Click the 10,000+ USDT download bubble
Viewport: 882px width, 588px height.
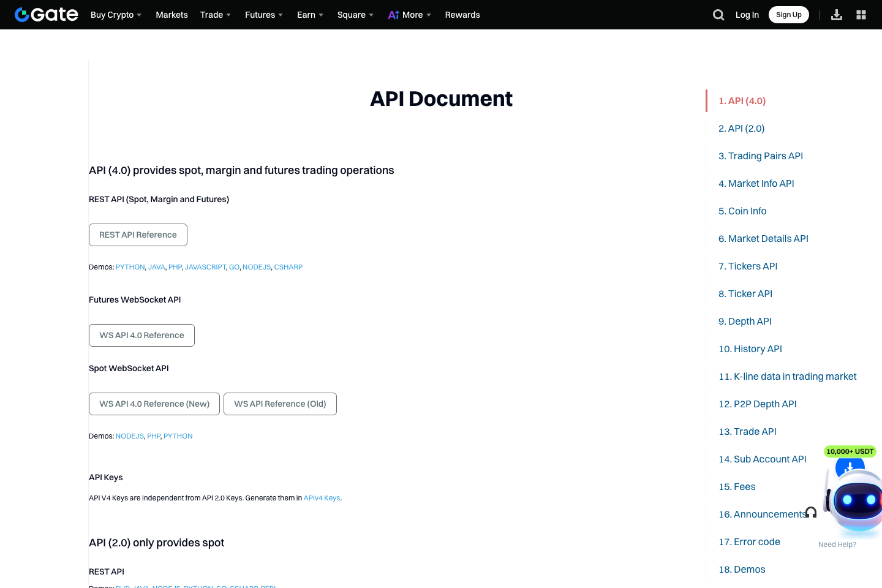(850, 451)
